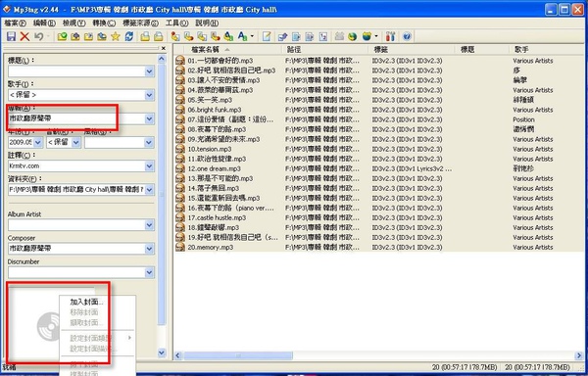Refresh the file list with blue arrows icon

pyautogui.click(x=129, y=36)
